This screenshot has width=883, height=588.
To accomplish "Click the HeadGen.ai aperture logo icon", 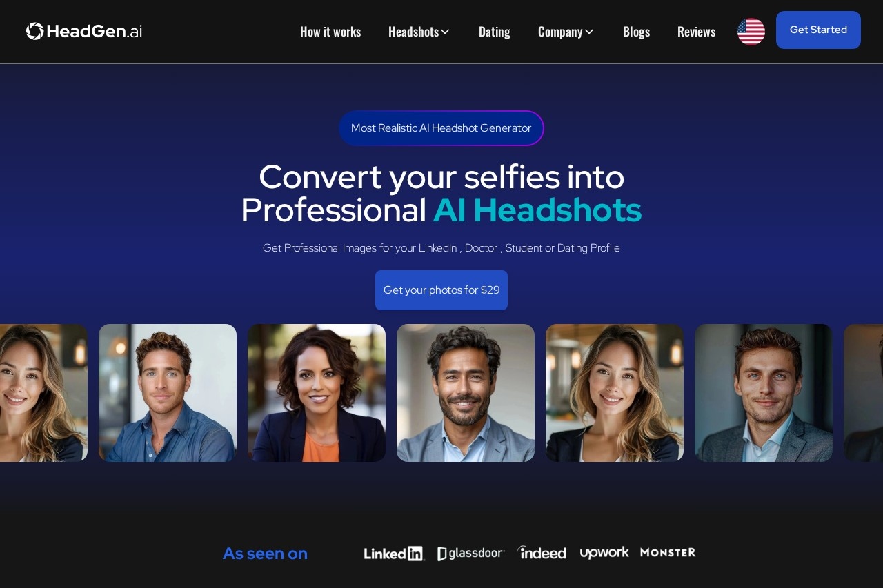I will [35, 31].
